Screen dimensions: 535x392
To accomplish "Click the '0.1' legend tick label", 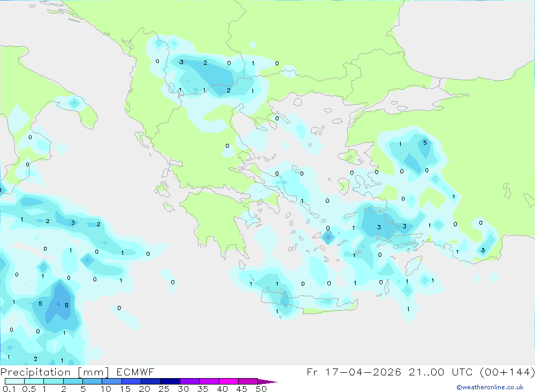I will 9,389.
